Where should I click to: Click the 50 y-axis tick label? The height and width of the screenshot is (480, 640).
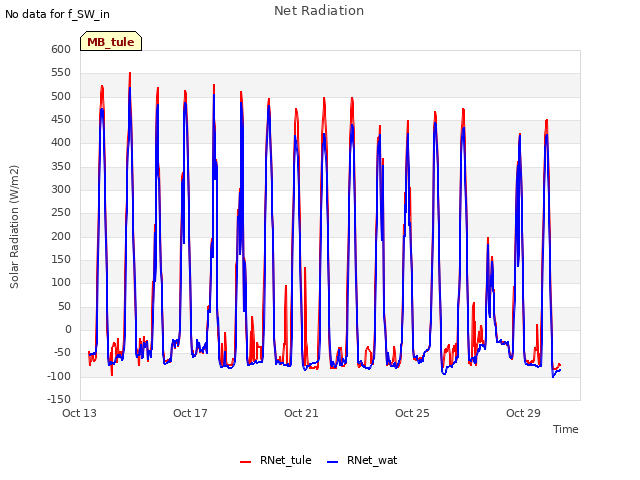coord(64,306)
